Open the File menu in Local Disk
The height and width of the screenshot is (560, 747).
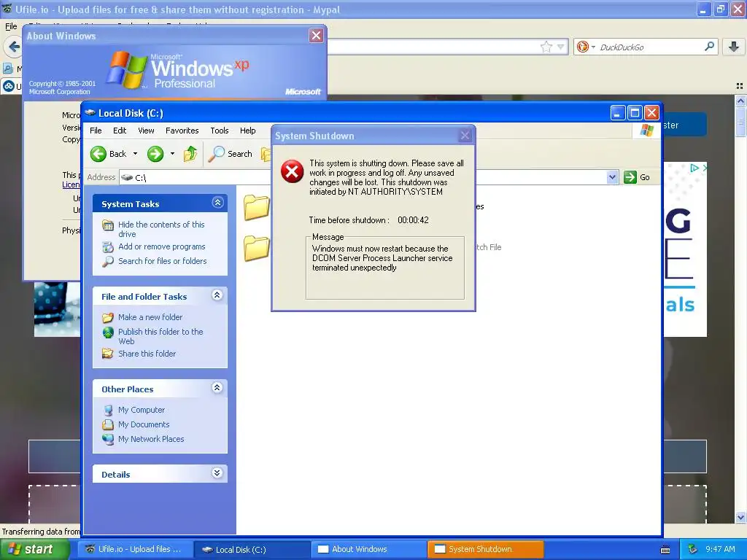coord(96,131)
